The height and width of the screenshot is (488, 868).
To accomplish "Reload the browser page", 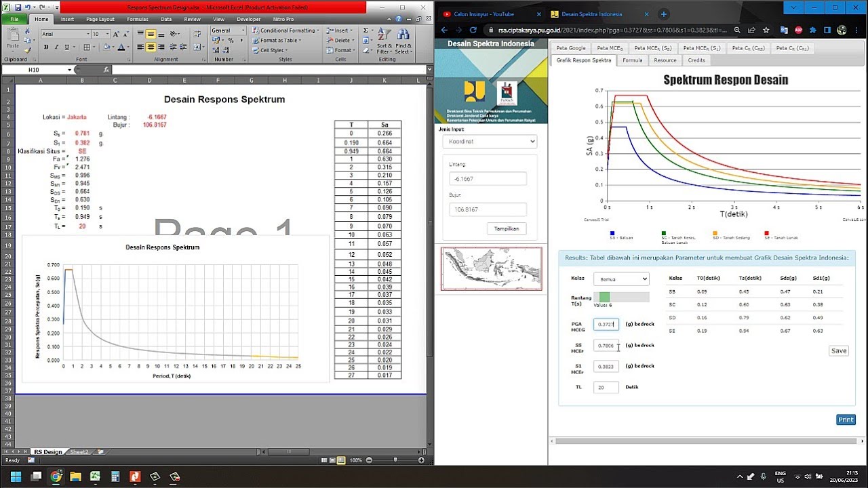I will [473, 30].
